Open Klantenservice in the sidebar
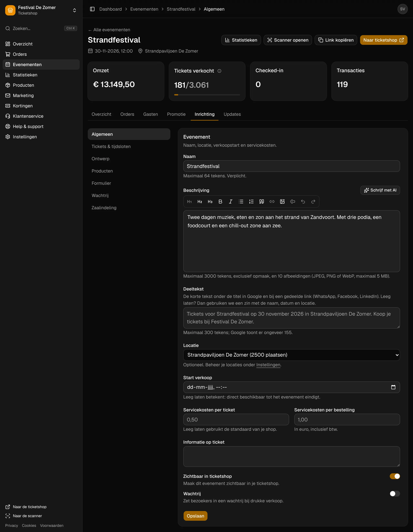 [x=41, y=116]
